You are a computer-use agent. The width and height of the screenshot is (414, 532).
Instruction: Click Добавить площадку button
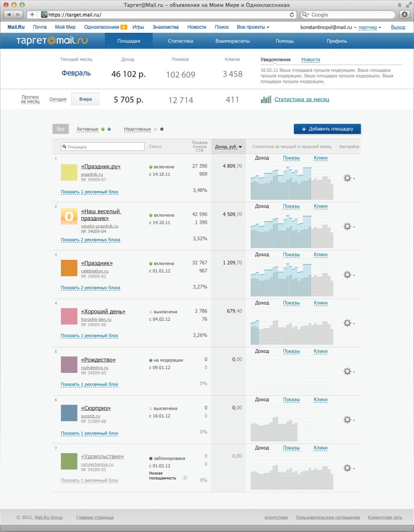click(327, 129)
